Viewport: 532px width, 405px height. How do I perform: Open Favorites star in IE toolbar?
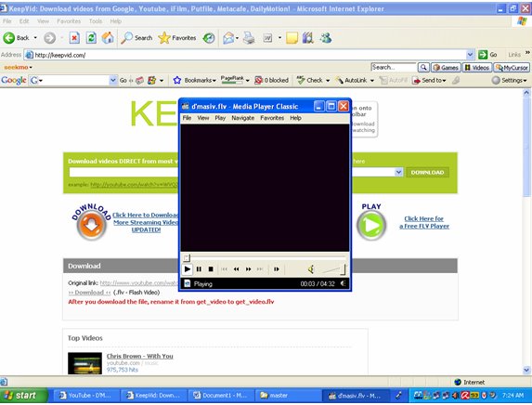pyautogui.click(x=177, y=38)
